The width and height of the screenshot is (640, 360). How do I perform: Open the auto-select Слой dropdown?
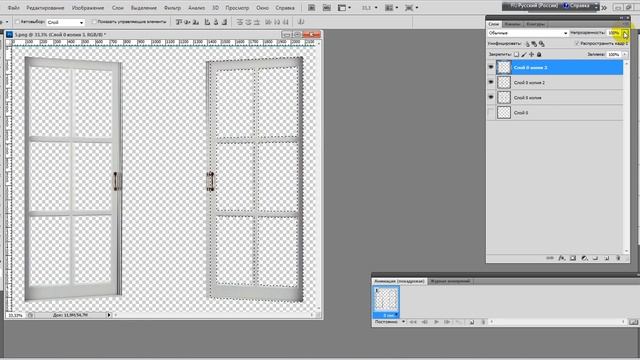[65, 22]
